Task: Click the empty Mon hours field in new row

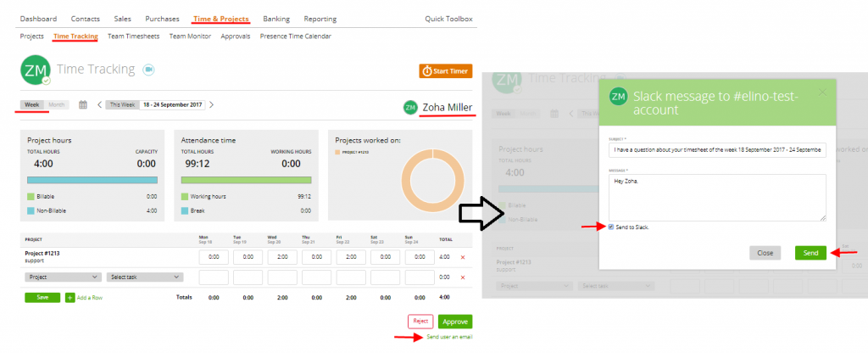Action: coord(214,277)
